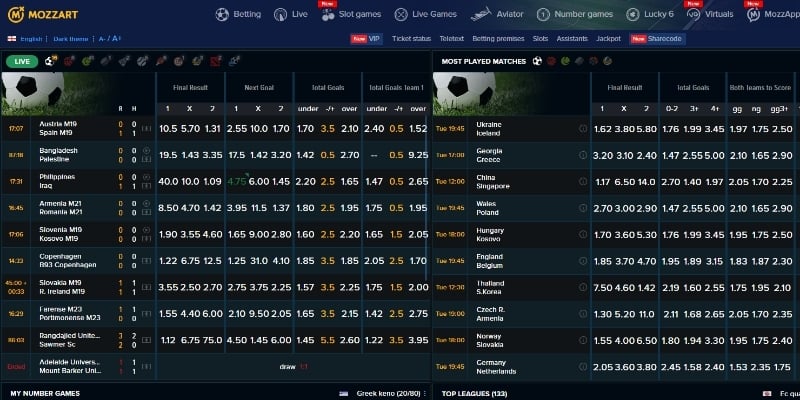The width and height of the screenshot is (800, 400).
Task: Toggle the Dark theme option
Action: click(70, 39)
